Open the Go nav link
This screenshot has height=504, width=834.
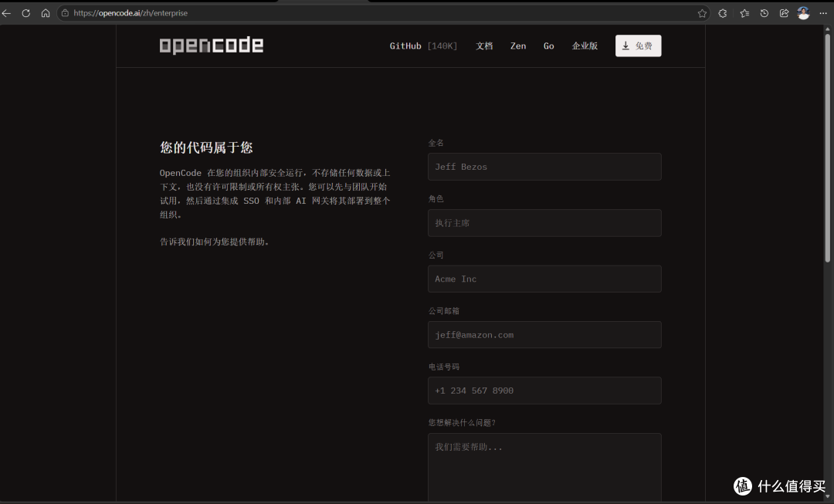[549, 46]
